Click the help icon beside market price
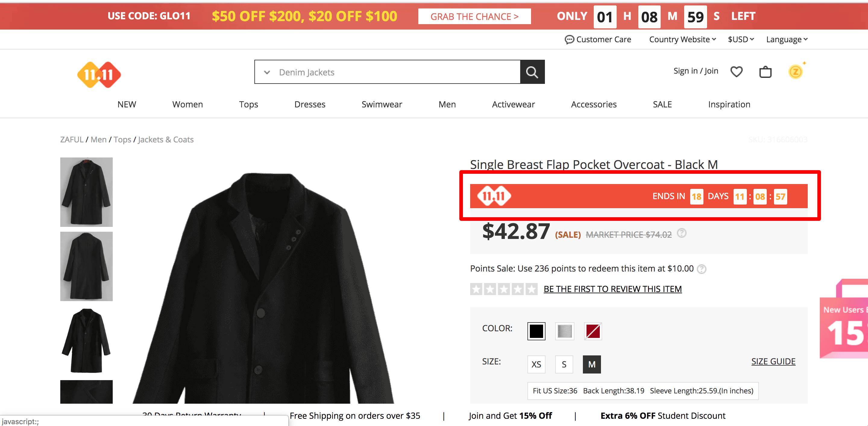The width and height of the screenshot is (868, 426). click(x=682, y=233)
